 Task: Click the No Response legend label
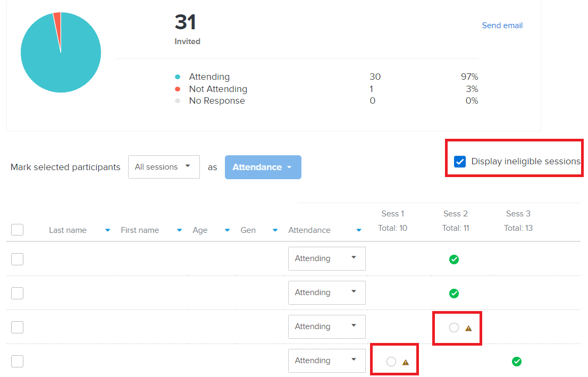217,100
